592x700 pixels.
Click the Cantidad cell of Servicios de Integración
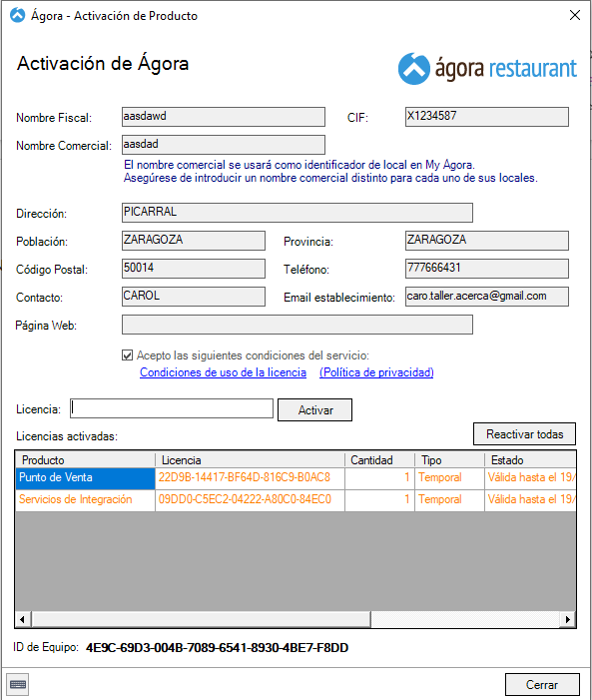click(380, 500)
